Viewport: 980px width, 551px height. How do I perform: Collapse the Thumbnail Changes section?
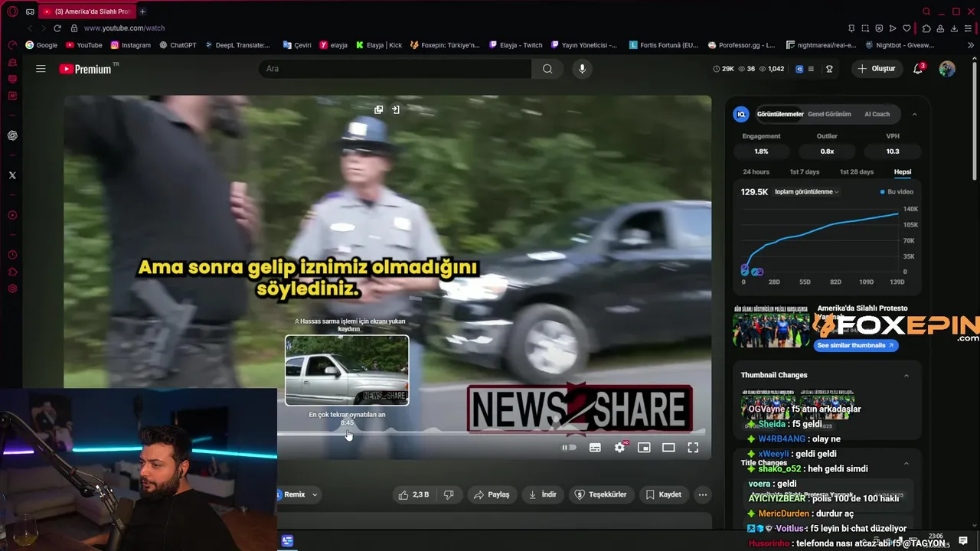(906, 375)
